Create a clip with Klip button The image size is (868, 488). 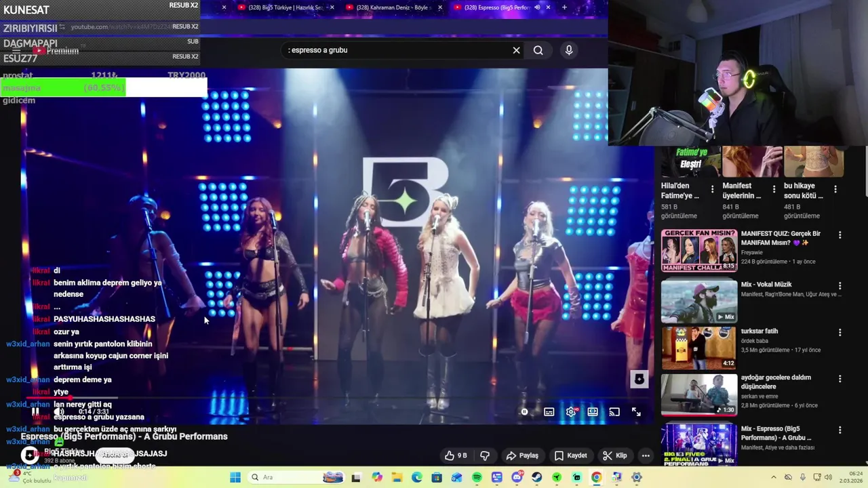614,455
